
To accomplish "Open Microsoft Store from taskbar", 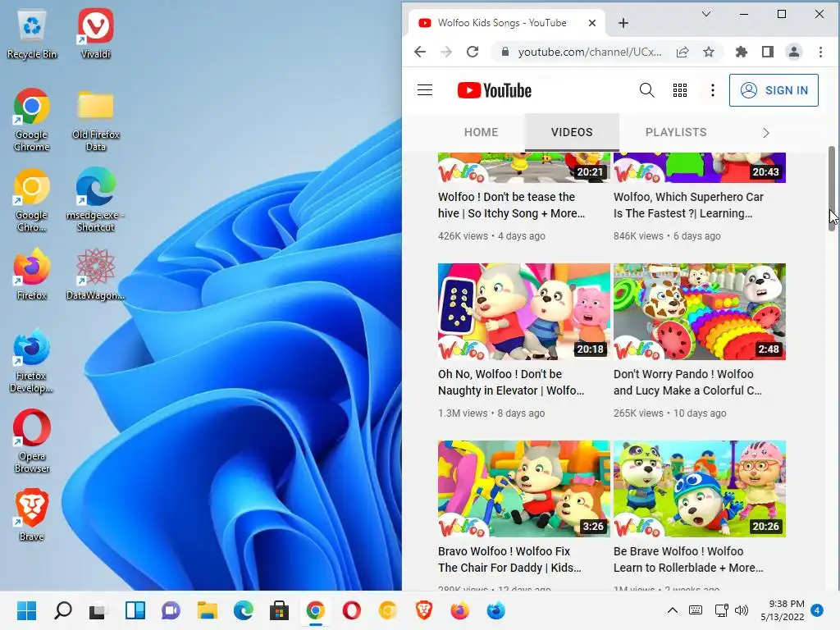I will (x=279, y=610).
